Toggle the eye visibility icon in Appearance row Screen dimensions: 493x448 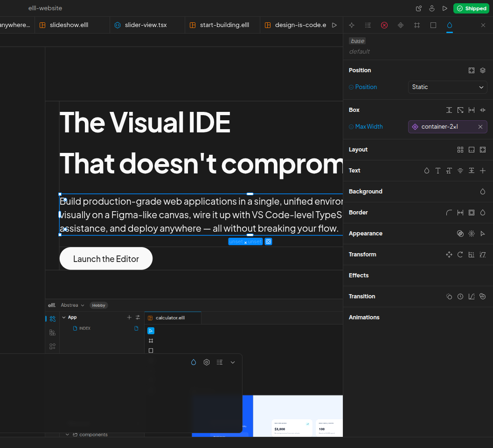(x=472, y=234)
